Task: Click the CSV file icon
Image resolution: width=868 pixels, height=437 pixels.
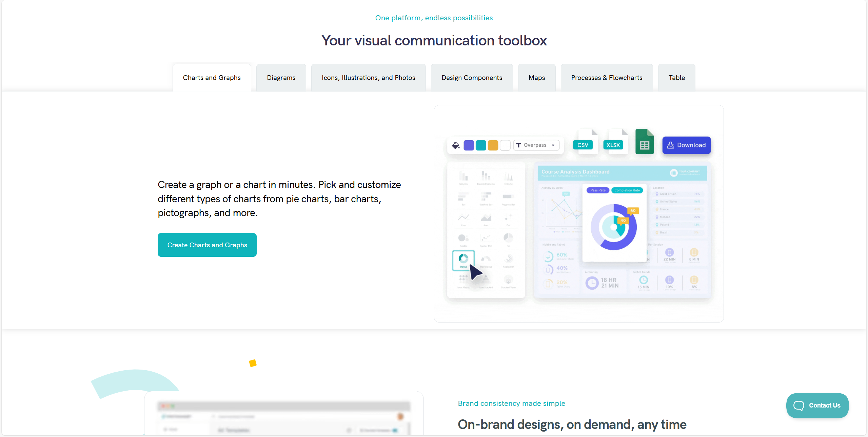Action: pyautogui.click(x=585, y=142)
